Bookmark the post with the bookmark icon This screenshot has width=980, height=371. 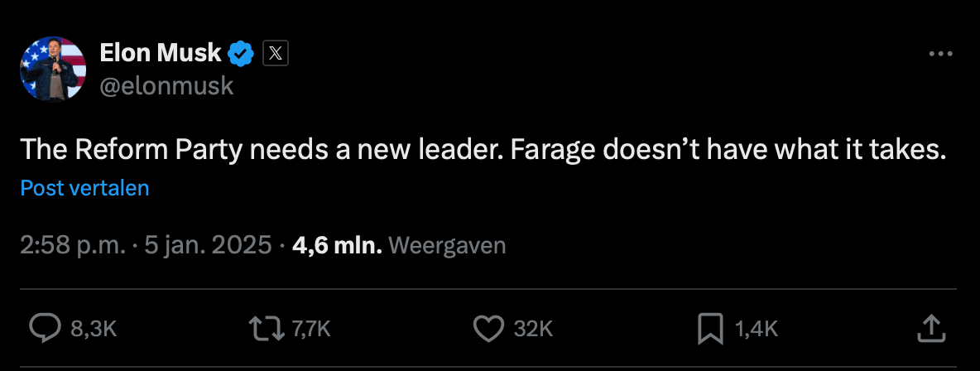coord(711,328)
